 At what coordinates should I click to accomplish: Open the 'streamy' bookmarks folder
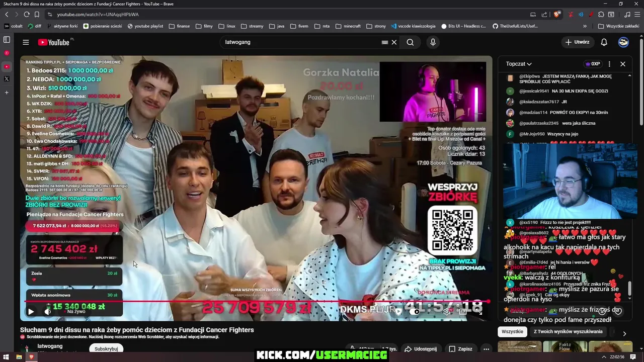pos(252,26)
